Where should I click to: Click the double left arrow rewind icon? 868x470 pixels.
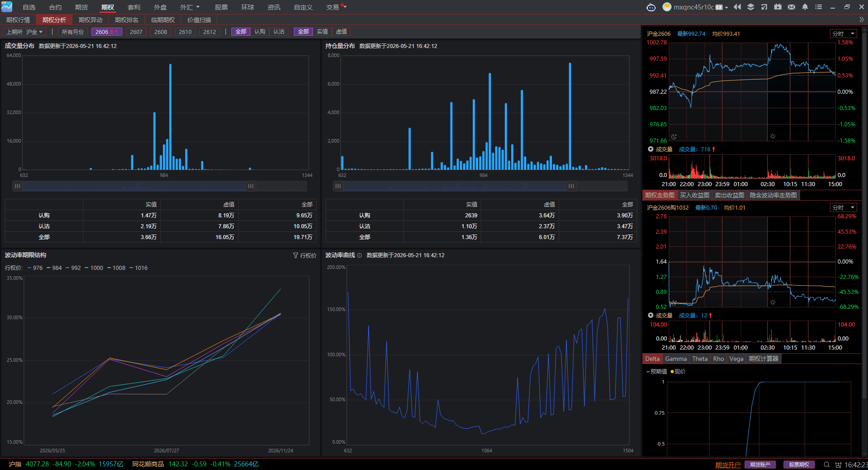coord(737,7)
